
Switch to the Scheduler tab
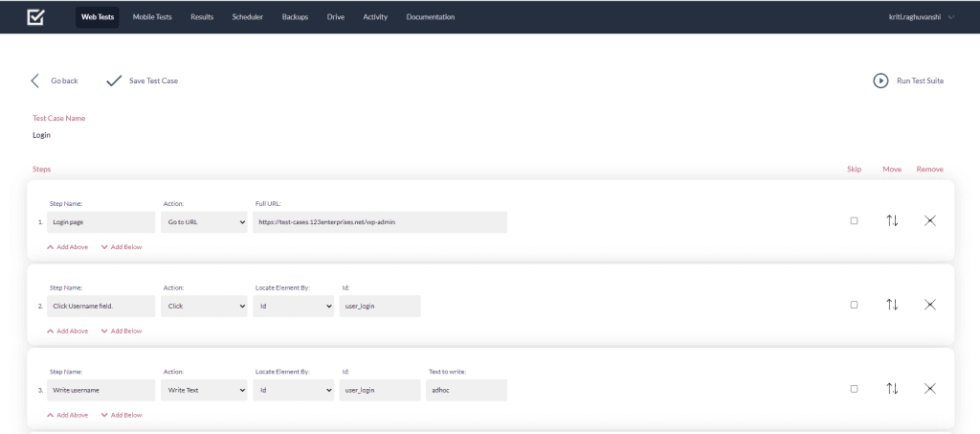click(x=248, y=17)
